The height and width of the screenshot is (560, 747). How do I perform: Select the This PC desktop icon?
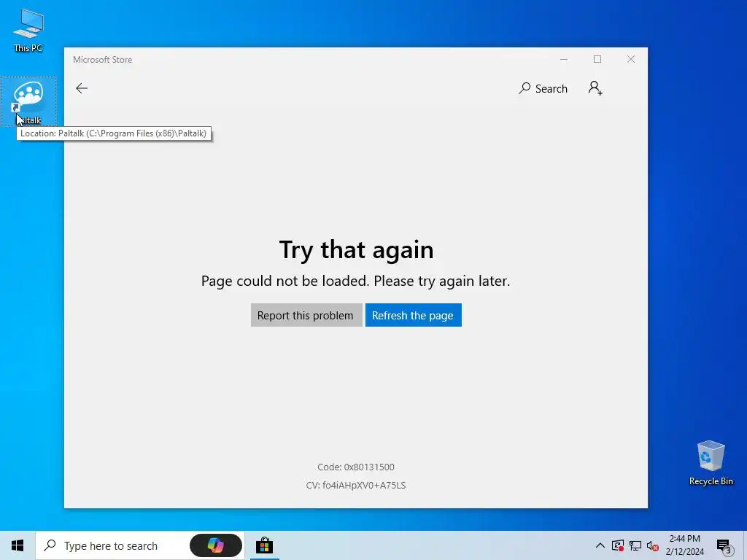(28, 31)
